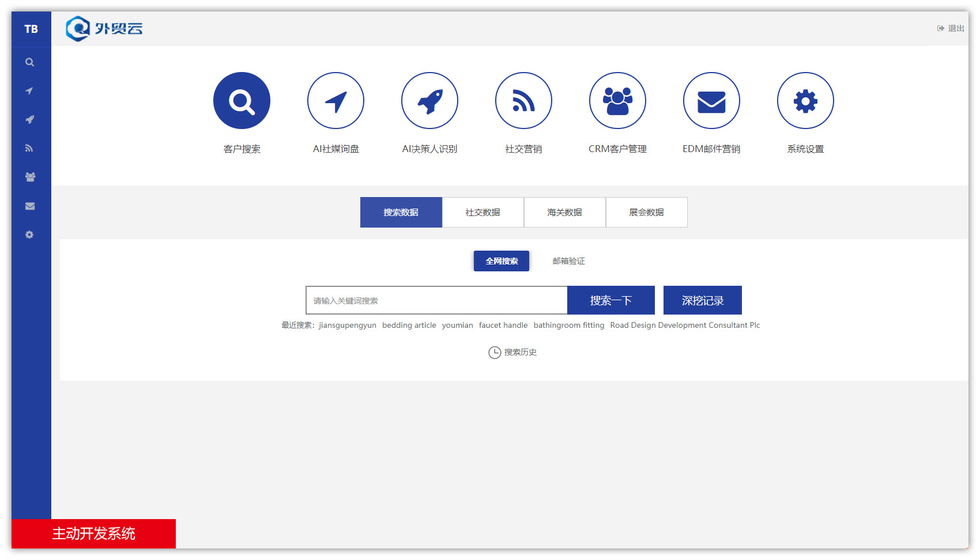
Task: Select the 展会数据 tab
Action: pos(646,212)
